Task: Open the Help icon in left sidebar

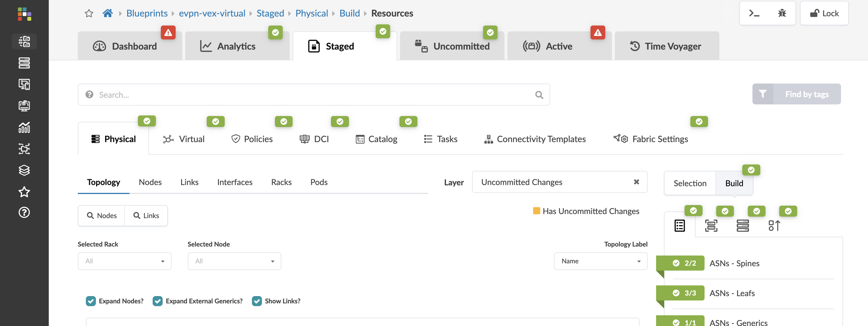Action: (24, 213)
